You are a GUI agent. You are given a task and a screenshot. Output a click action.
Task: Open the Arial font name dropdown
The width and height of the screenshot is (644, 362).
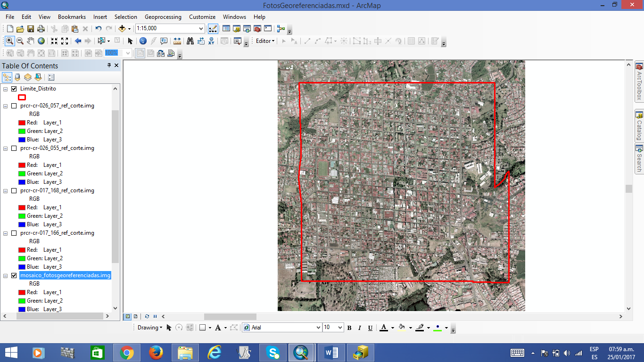[318, 328]
